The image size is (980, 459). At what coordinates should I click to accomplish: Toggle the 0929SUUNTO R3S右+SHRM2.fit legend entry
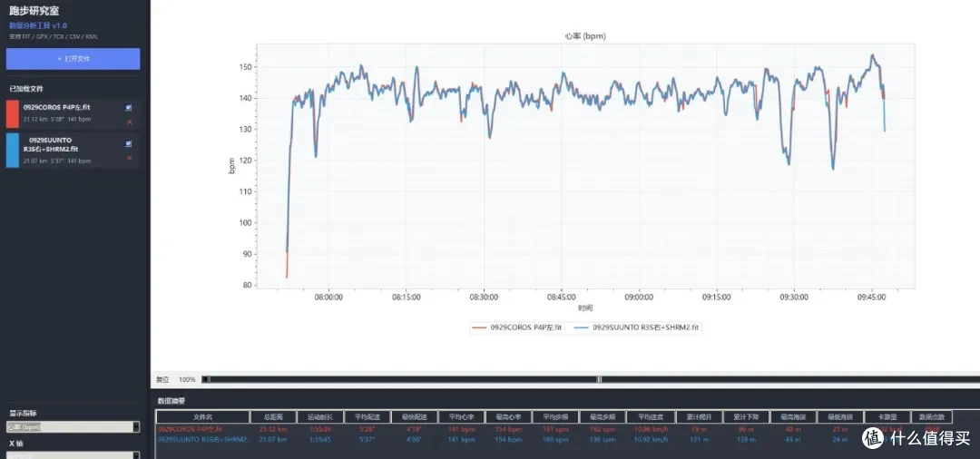click(636, 327)
